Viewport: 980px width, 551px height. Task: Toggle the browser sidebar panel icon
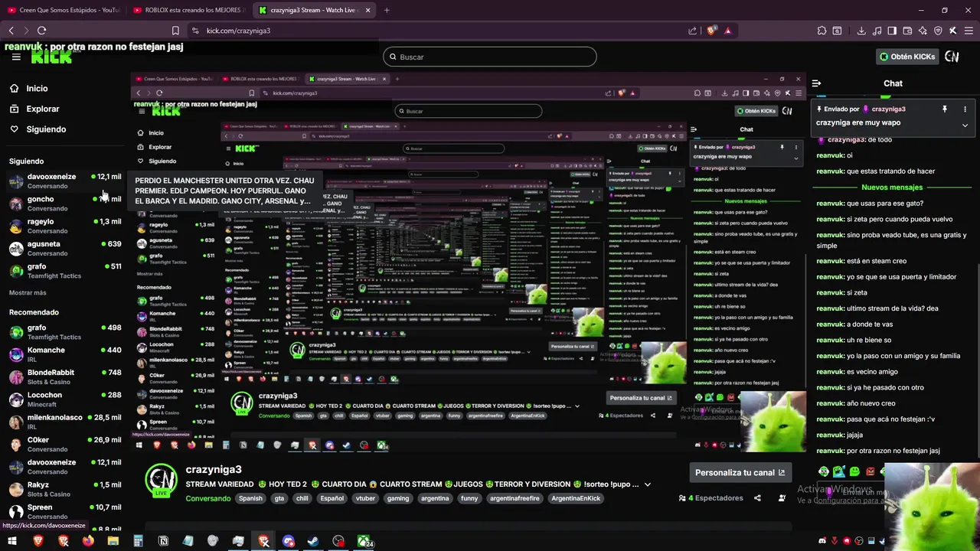coord(892,31)
